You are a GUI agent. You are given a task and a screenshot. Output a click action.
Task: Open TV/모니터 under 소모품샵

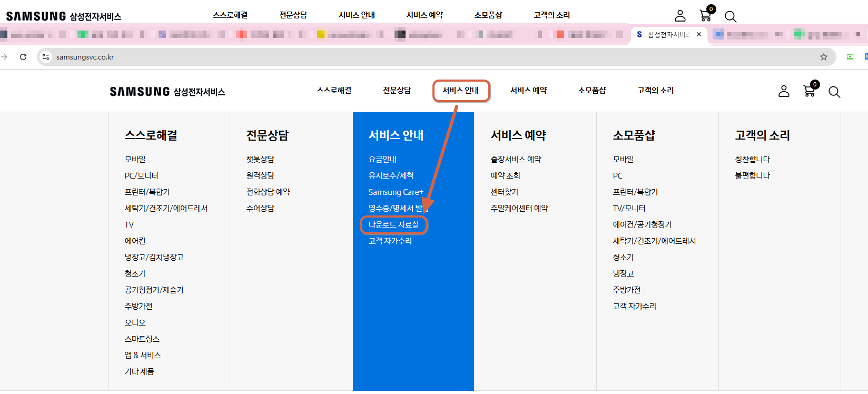click(629, 208)
